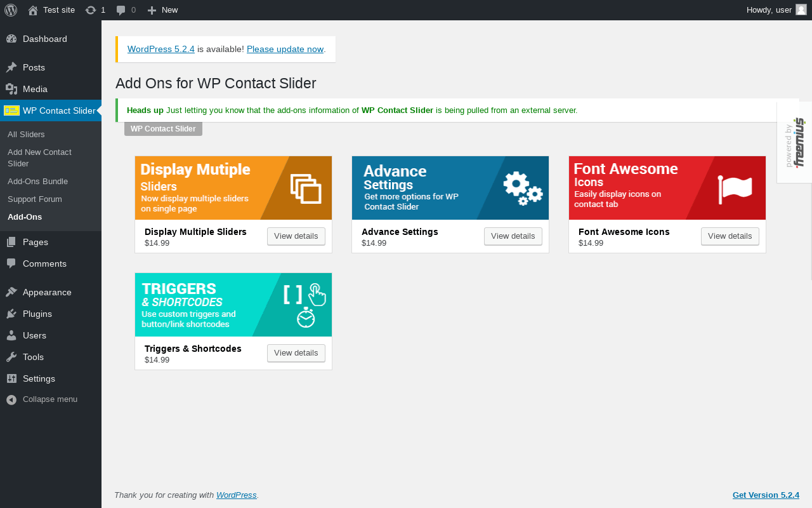Open the comments bubble icon in the admin bar
812x508 pixels.
[x=121, y=10]
